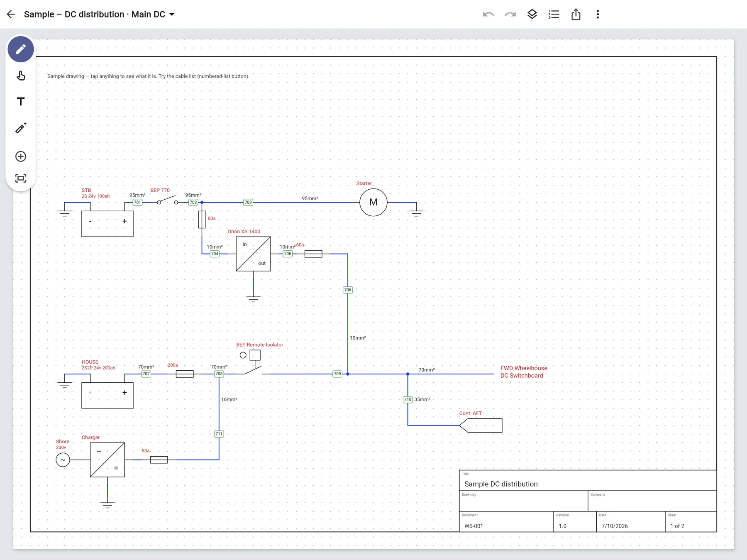The image size is (747, 560).
Task: Select the Starter motor symbol
Action: pos(373,202)
